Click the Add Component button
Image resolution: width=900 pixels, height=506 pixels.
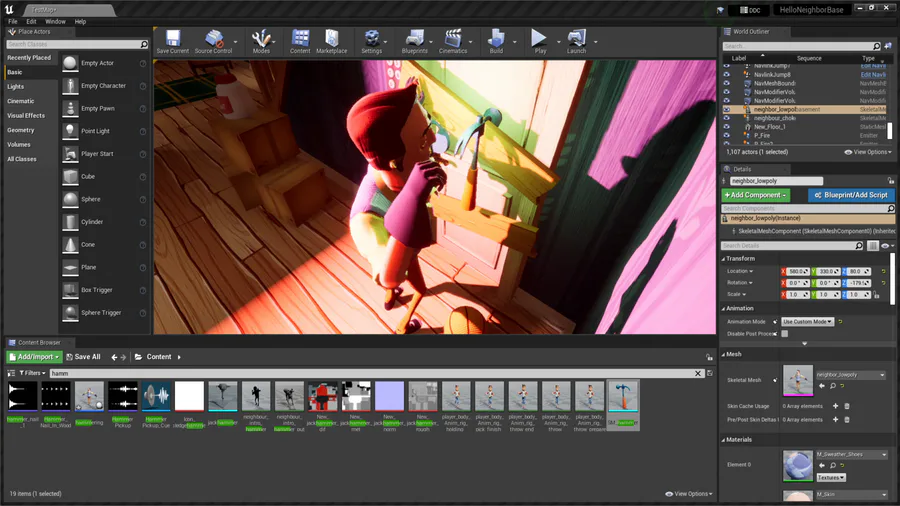[755, 196]
